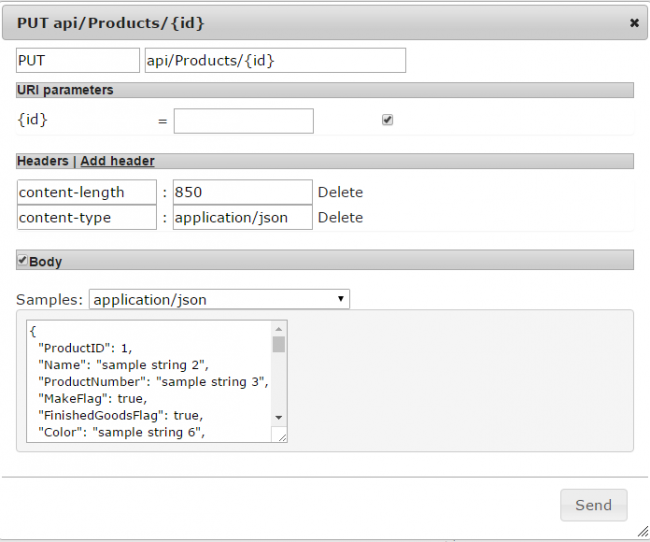Delete the content-type header

(340, 218)
